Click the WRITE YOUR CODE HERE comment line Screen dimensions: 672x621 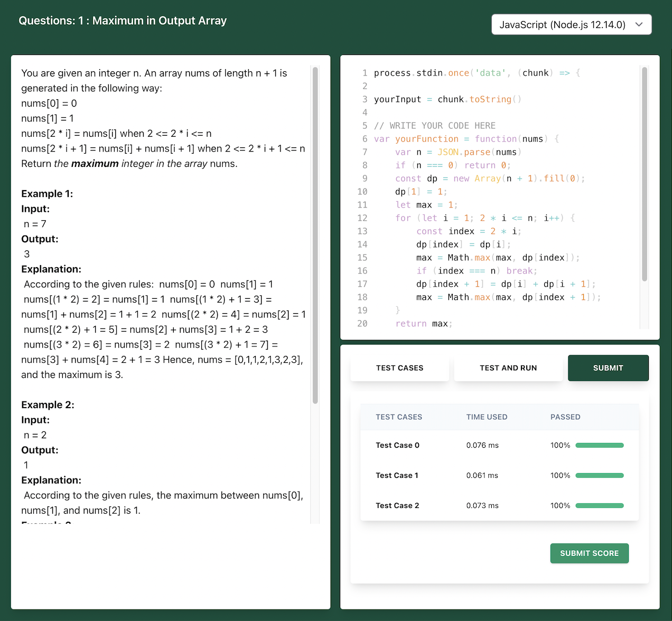click(x=434, y=126)
